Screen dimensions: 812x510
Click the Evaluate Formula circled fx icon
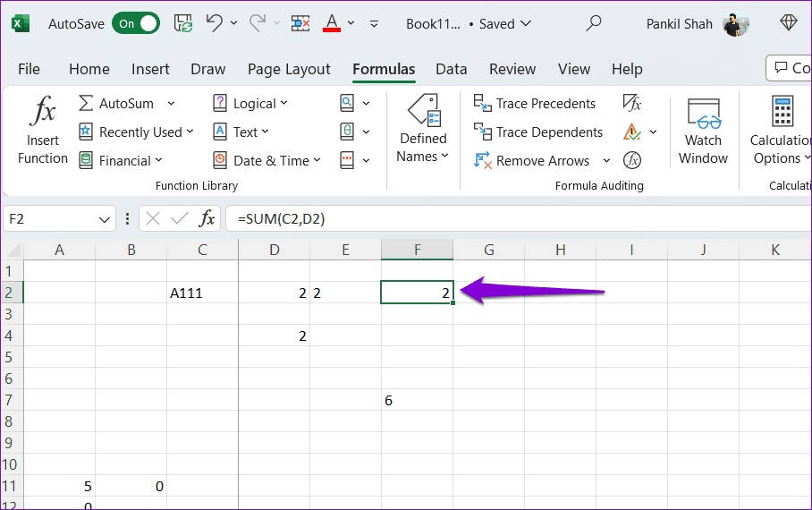[x=631, y=160]
